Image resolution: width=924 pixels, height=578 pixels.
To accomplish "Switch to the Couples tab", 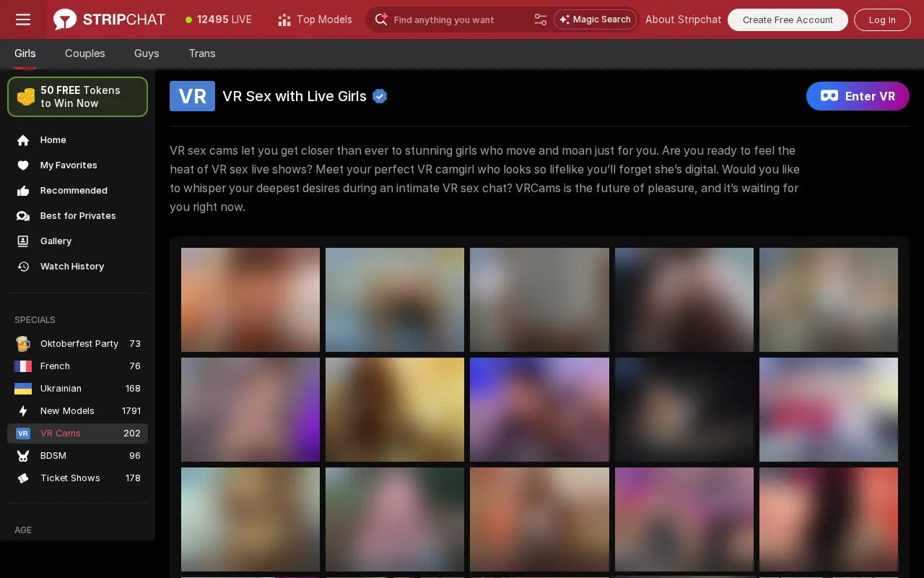I will coord(85,53).
